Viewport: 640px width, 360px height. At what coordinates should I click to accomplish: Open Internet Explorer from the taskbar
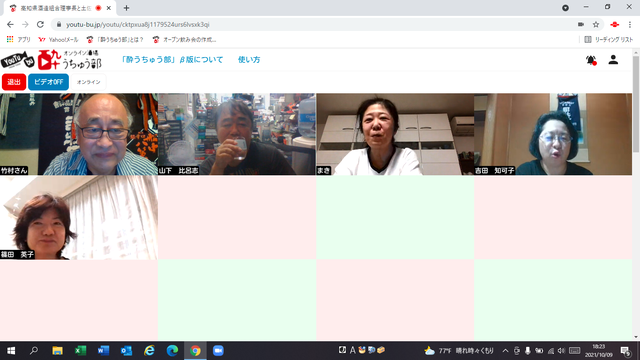pyautogui.click(x=149, y=351)
